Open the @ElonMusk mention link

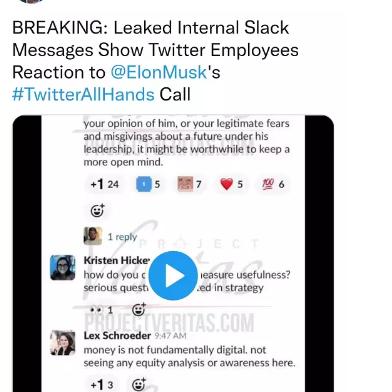tap(159, 72)
